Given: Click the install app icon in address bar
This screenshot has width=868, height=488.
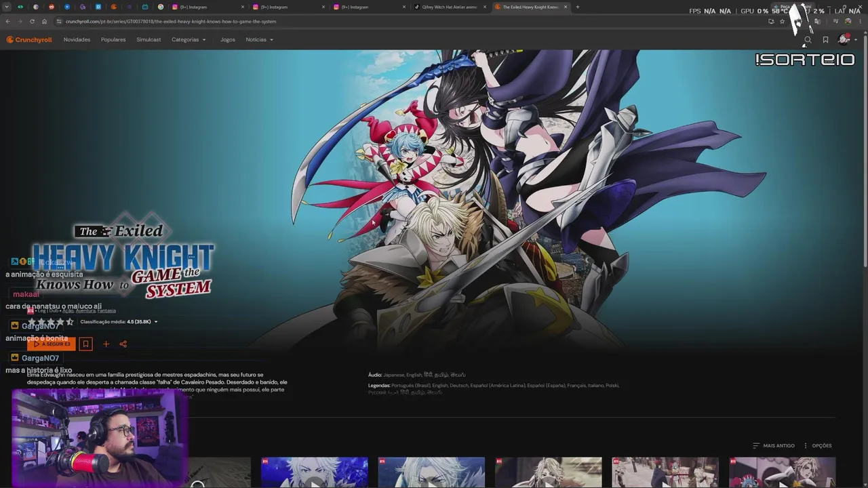Looking at the screenshot, I should [771, 22].
